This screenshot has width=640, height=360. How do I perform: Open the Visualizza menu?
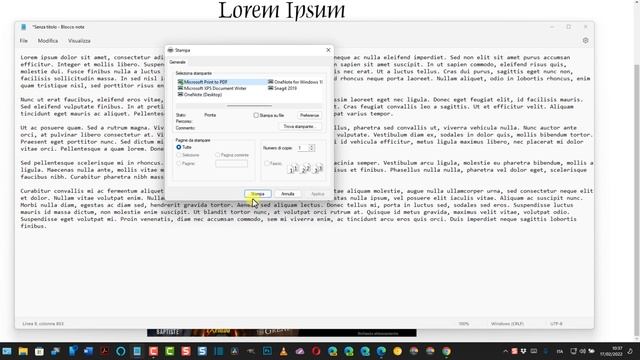(79, 41)
